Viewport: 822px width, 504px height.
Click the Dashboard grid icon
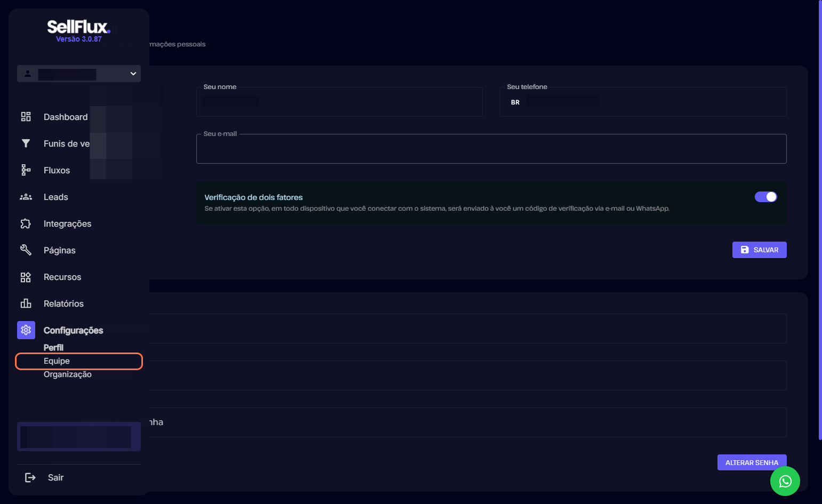pyautogui.click(x=26, y=117)
